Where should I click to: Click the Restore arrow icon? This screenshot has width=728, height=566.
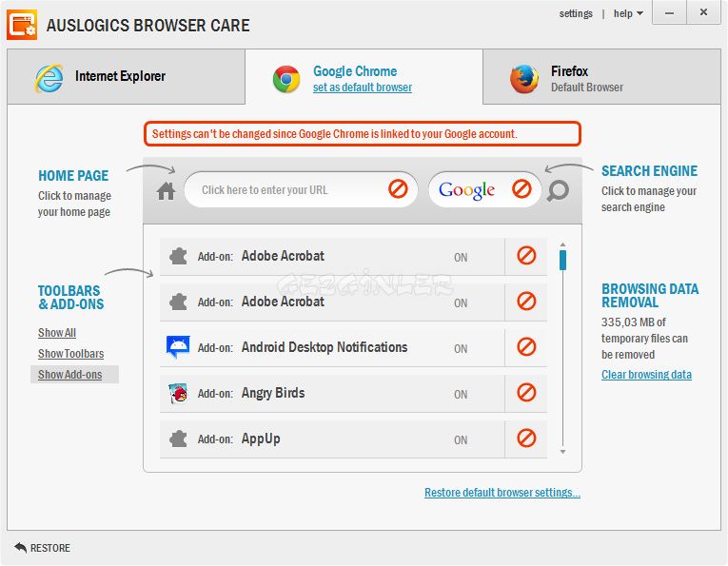[x=20, y=547]
